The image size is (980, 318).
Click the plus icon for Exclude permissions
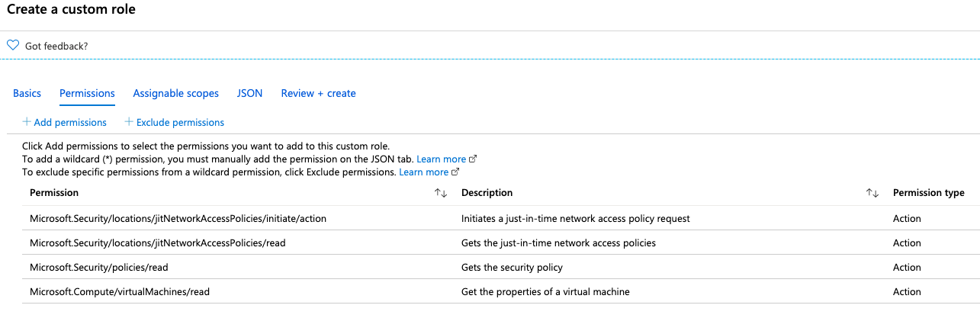[129, 122]
